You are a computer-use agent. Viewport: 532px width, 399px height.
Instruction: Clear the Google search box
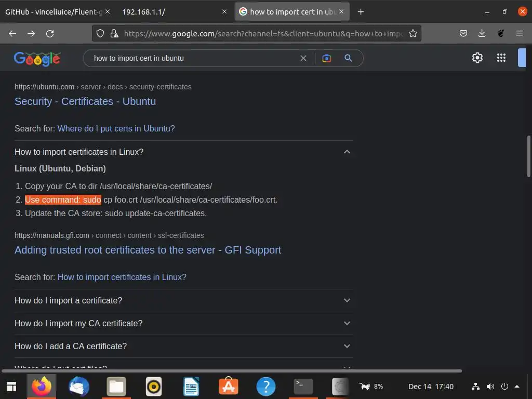303,58
